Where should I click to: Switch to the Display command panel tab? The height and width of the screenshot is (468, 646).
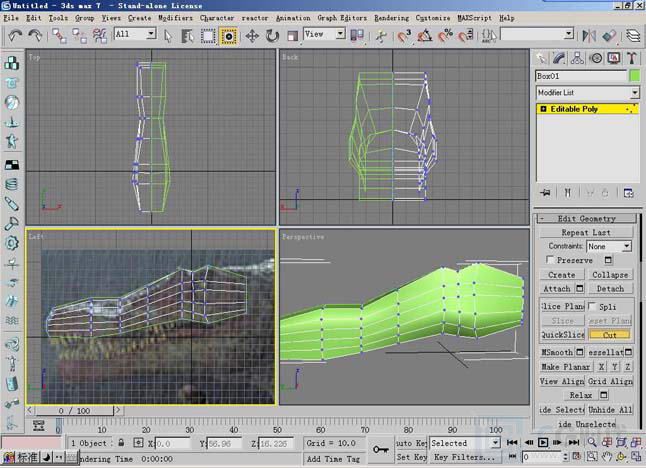point(614,58)
